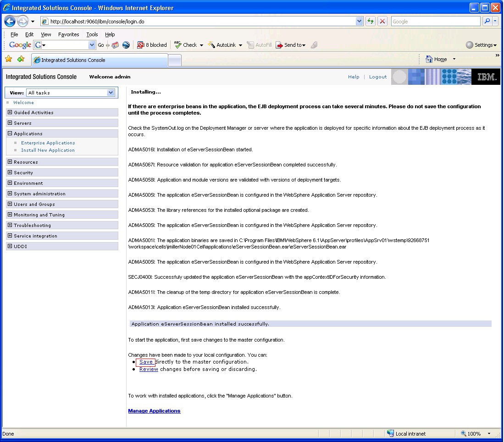Image resolution: width=504 pixels, height=442 pixels.
Task: Expand the UDDI node
Action: [x=10, y=246]
